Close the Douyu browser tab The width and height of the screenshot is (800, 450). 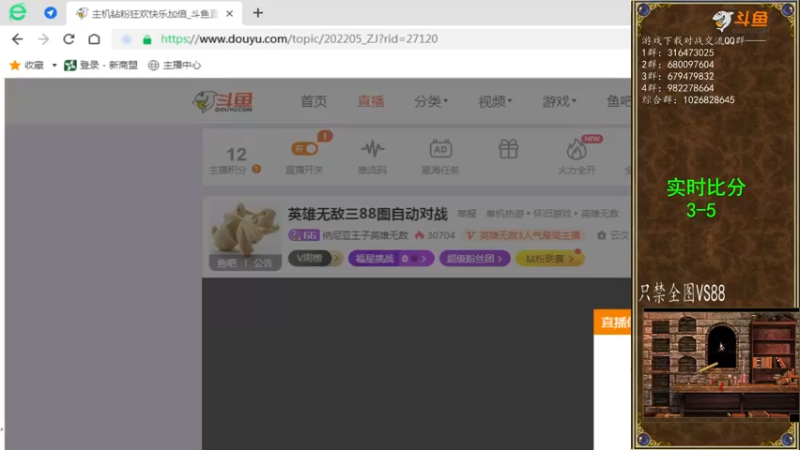point(230,14)
